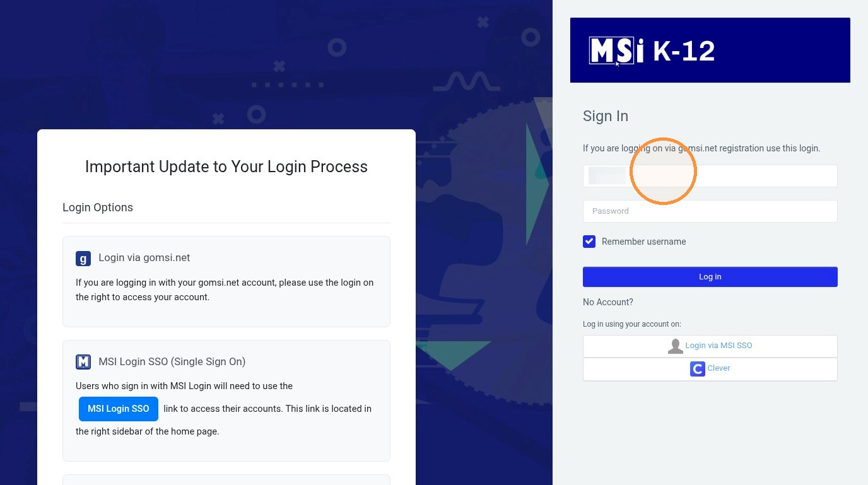Click the MSI Login SSO (Single Sign On) heading
This screenshot has width=868, height=485.
click(x=172, y=361)
